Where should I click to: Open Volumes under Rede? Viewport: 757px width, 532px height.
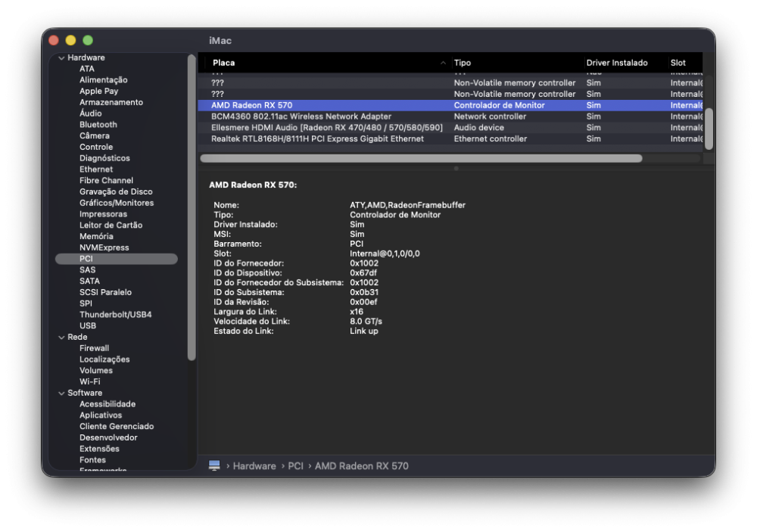point(95,370)
